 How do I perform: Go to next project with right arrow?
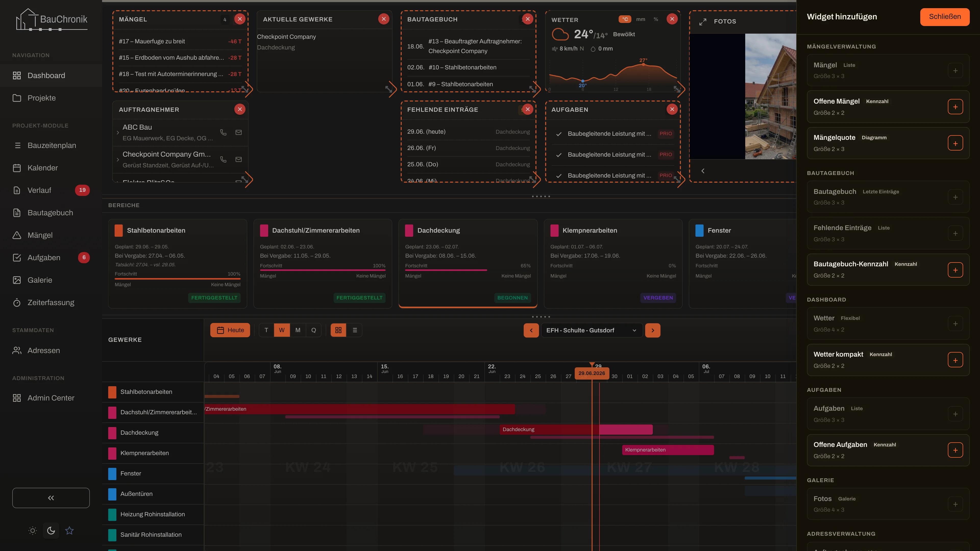[653, 330]
